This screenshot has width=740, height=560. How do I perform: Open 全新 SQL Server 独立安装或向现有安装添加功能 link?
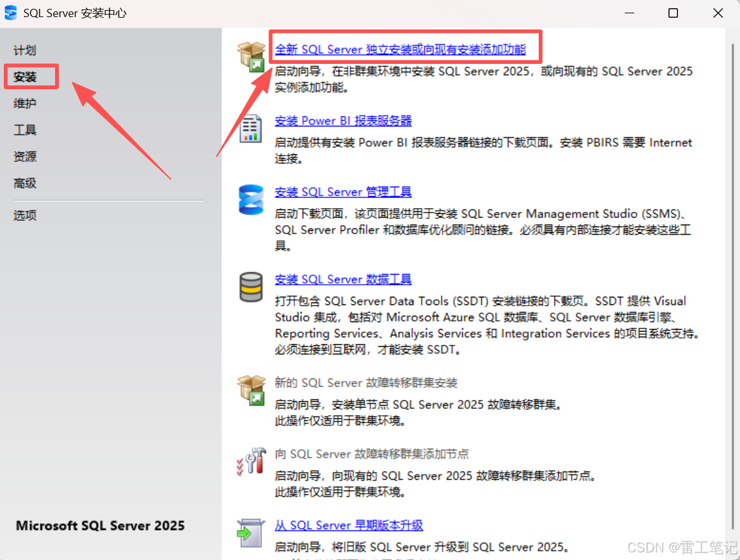coord(400,49)
